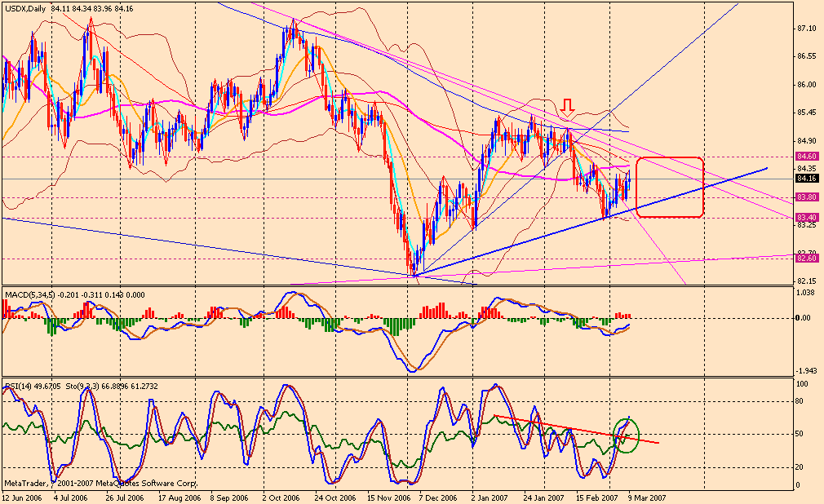
Task: Click the pink 83.40 level price tag
Action: click(807, 217)
